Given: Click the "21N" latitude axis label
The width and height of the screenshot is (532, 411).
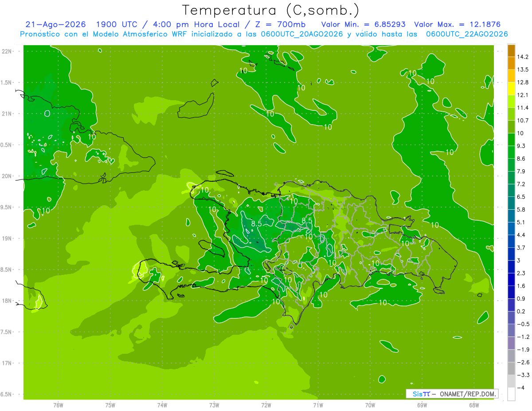Looking at the screenshot, I should pos(7,114).
